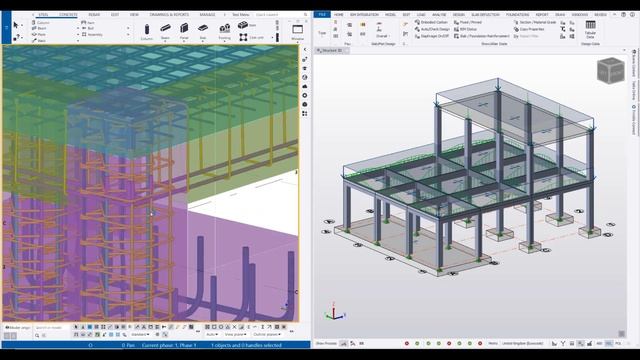
Task: Open the Tabular Data tool
Action: point(590,30)
